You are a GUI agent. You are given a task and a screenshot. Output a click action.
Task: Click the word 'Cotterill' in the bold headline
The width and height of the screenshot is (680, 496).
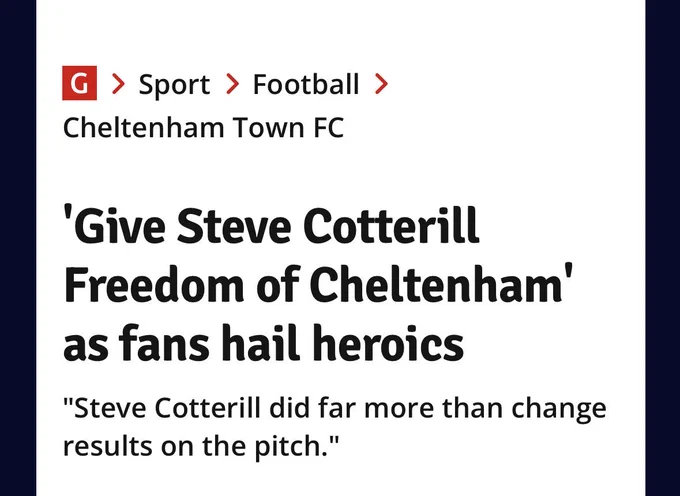(x=391, y=226)
